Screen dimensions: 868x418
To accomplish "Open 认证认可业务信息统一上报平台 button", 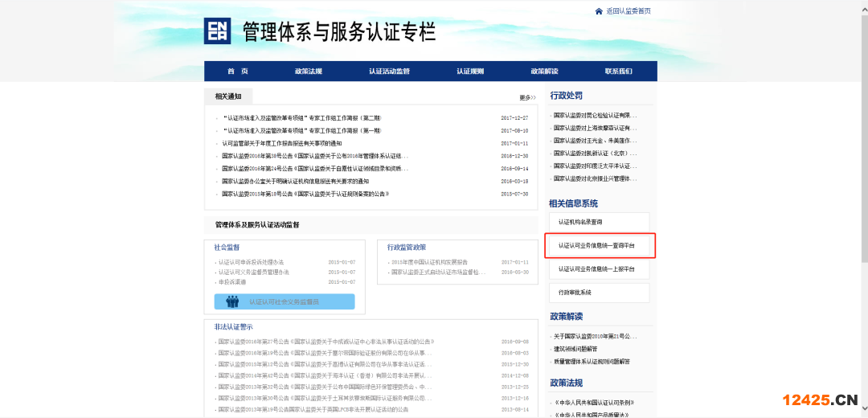I will (597, 268).
